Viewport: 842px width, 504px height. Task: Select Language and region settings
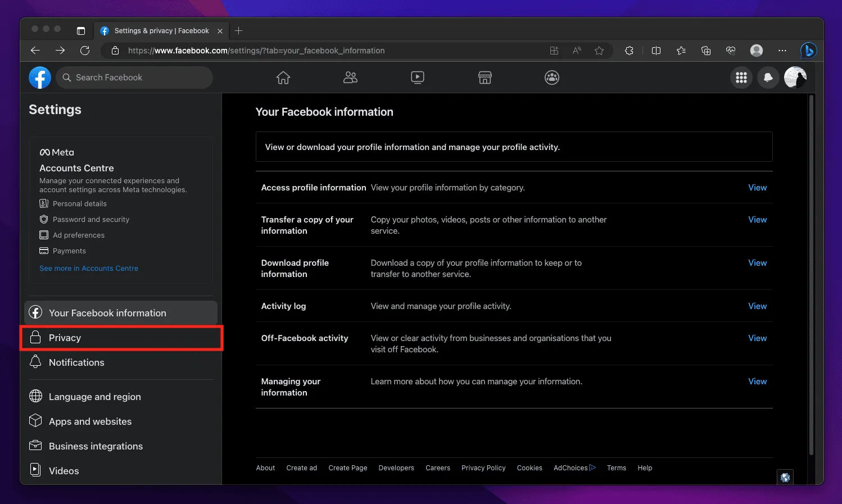(121, 397)
